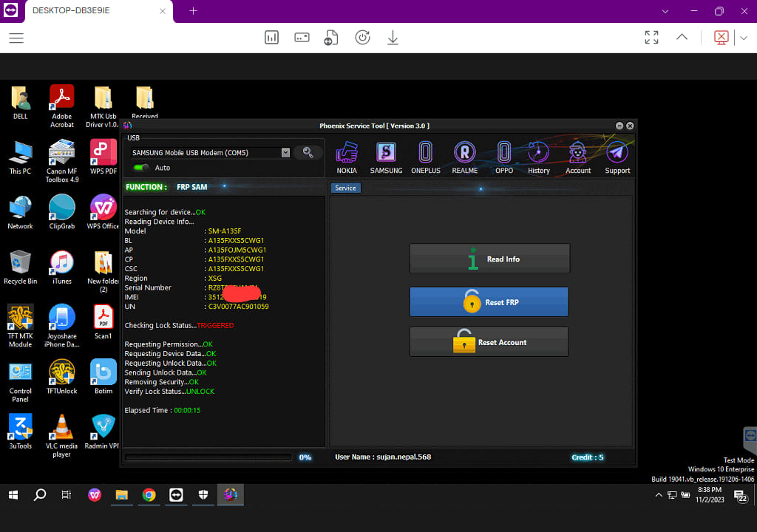Click the Read Info button
The height and width of the screenshot is (532, 757).
point(489,259)
